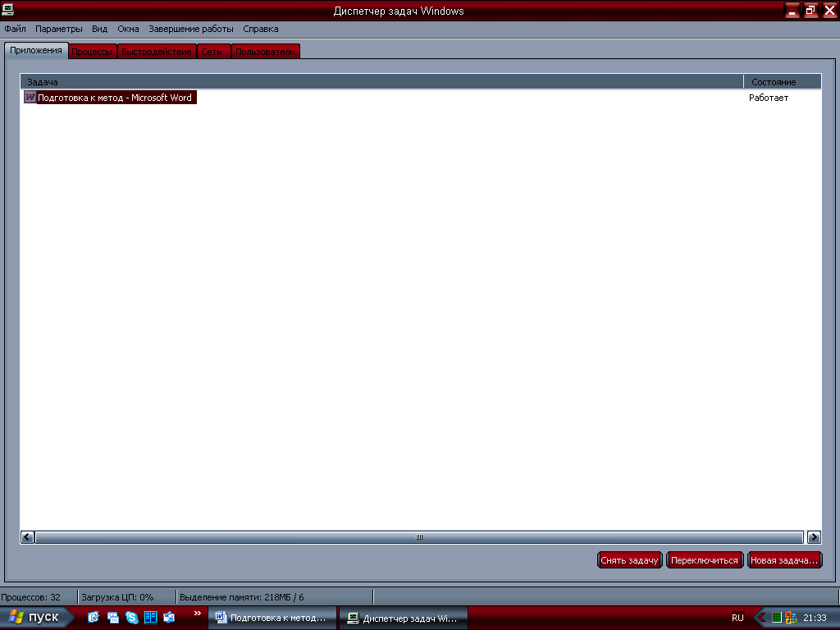The image size is (840, 630).
Task: Sort by the Состояние column header
Action: [782, 81]
